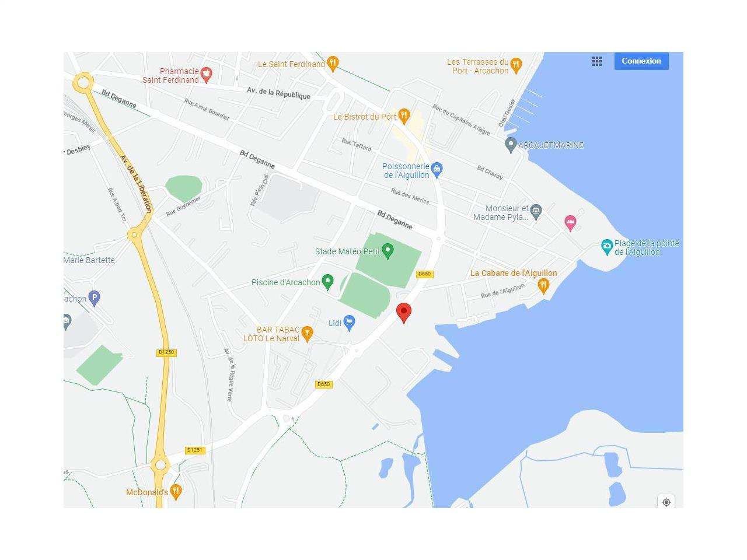Select Le Saint Ferdinand restaurant marker
This screenshot has height=560, width=747.
tap(333, 63)
